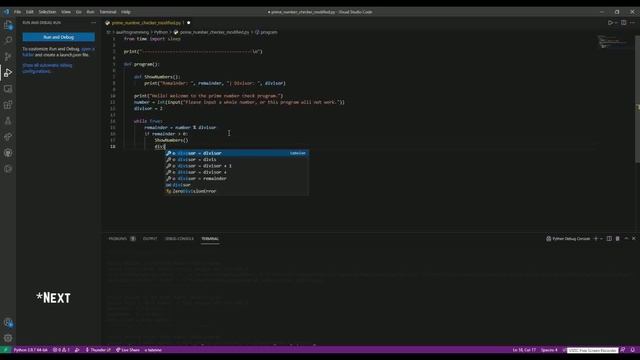Open Remote Explorer in activity bar

click(x=8, y=89)
